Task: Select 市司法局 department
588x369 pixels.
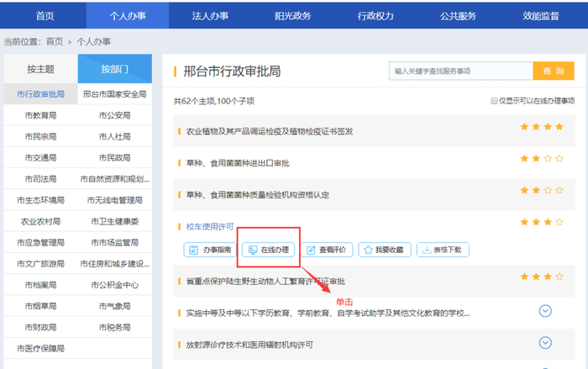Action: 40,179
